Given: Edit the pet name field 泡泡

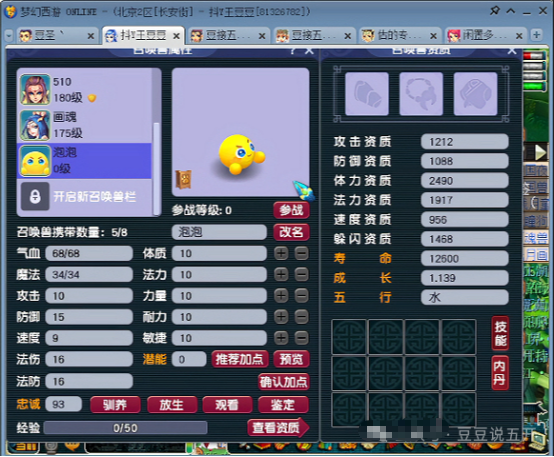Looking at the screenshot, I should click(x=219, y=232).
